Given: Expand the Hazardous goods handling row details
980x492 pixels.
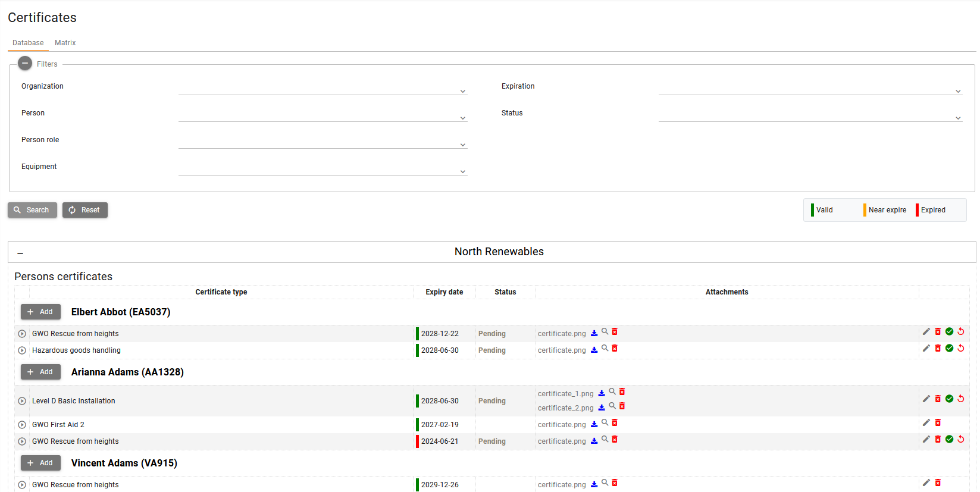Looking at the screenshot, I should coord(22,350).
